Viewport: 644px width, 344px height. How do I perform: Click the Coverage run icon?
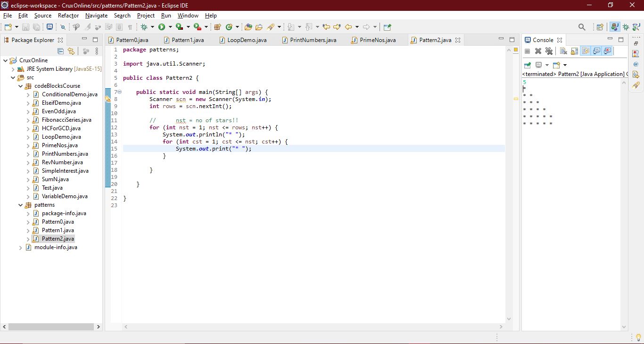click(180, 27)
